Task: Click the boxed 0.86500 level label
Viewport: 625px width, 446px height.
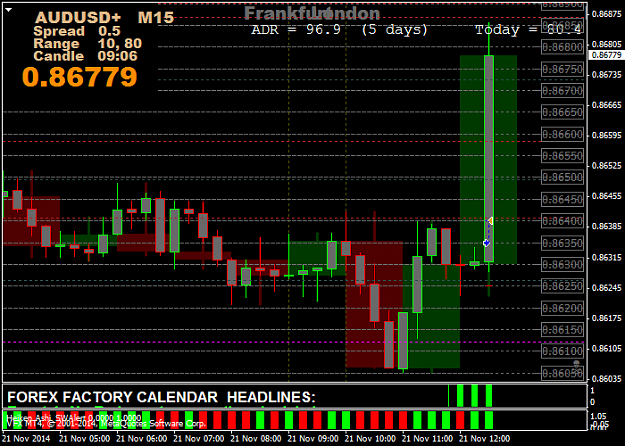Action: tap(562, 177)
